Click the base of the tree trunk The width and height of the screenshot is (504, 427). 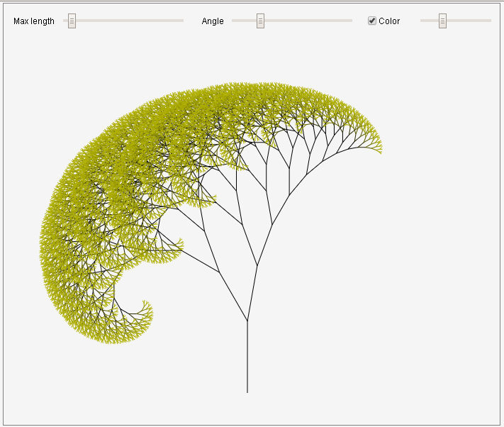point(247,390)
